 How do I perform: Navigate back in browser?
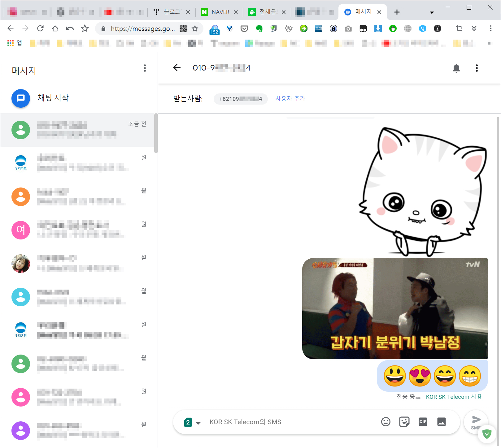(x=11, y=28)
